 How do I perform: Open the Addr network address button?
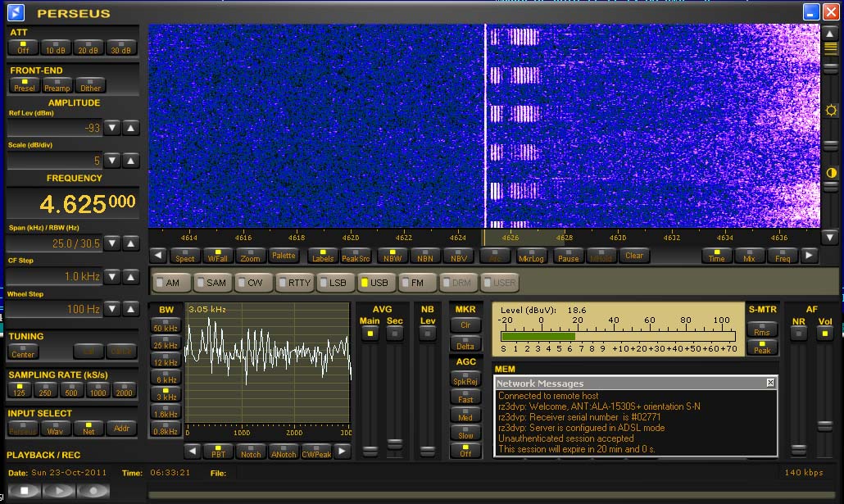click(121, 428)
